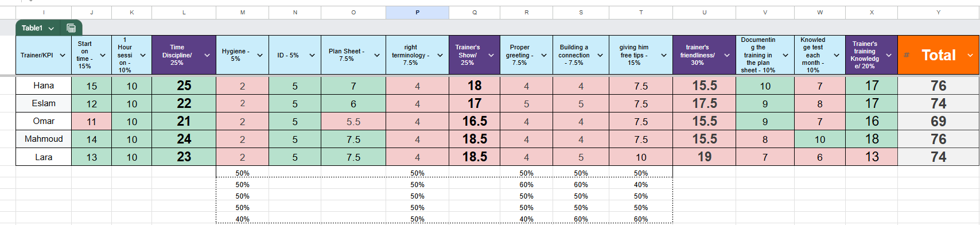The image size is (980, 225).
Task: Open the giving him free tips column dropdown
Action: [x=664, y=55]
